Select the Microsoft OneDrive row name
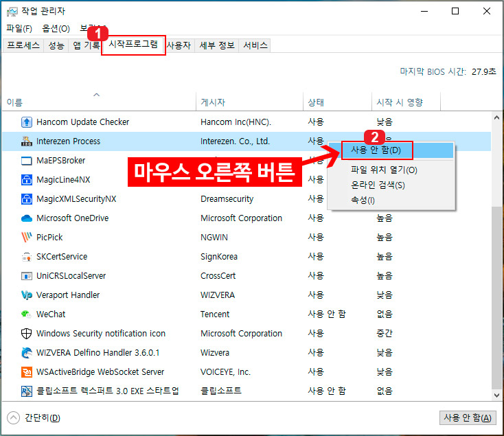 (72, 218)
